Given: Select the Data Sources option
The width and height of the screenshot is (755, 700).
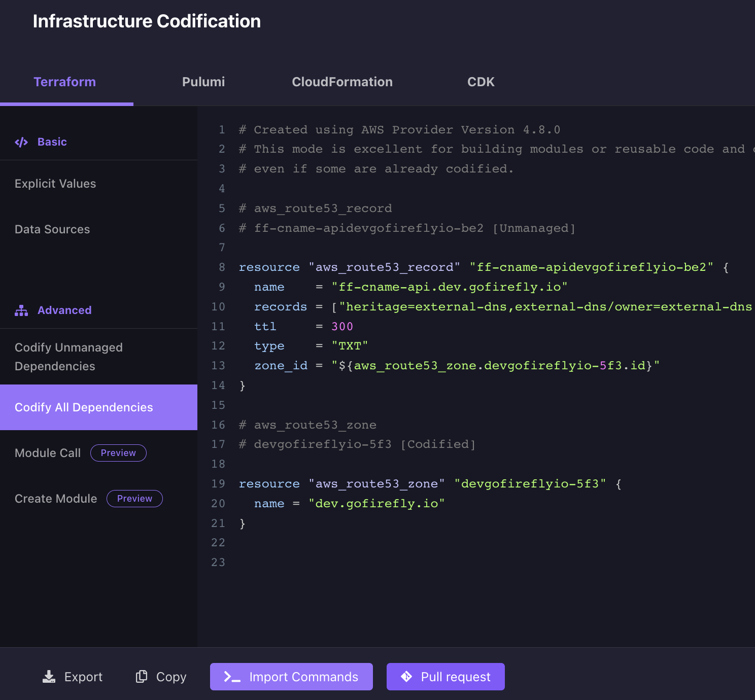Looking at the screenshot, I should tap(52, 229).
